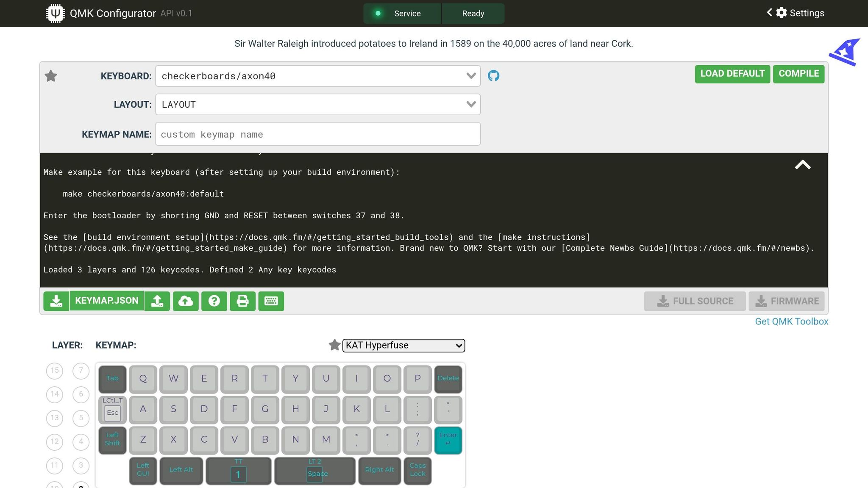Screen dimensions: 868x488
Task: Open the Configurator help
Action: [214, 301]
